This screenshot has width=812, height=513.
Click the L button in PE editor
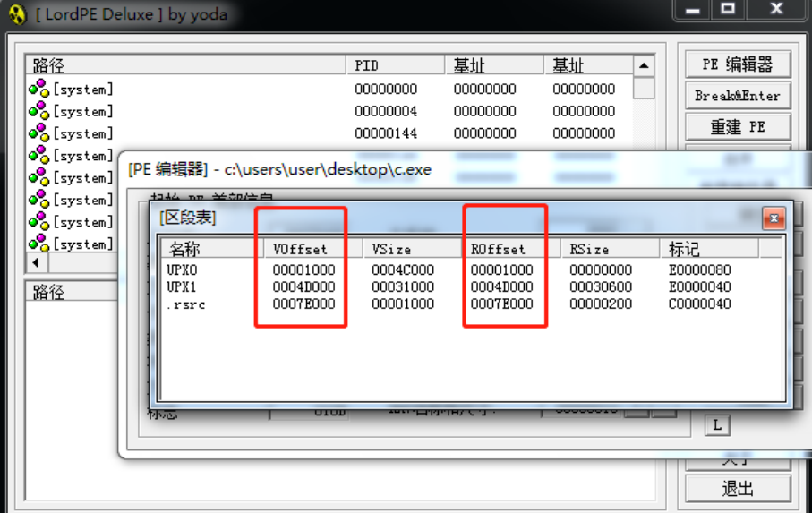[x=717, y=425]
